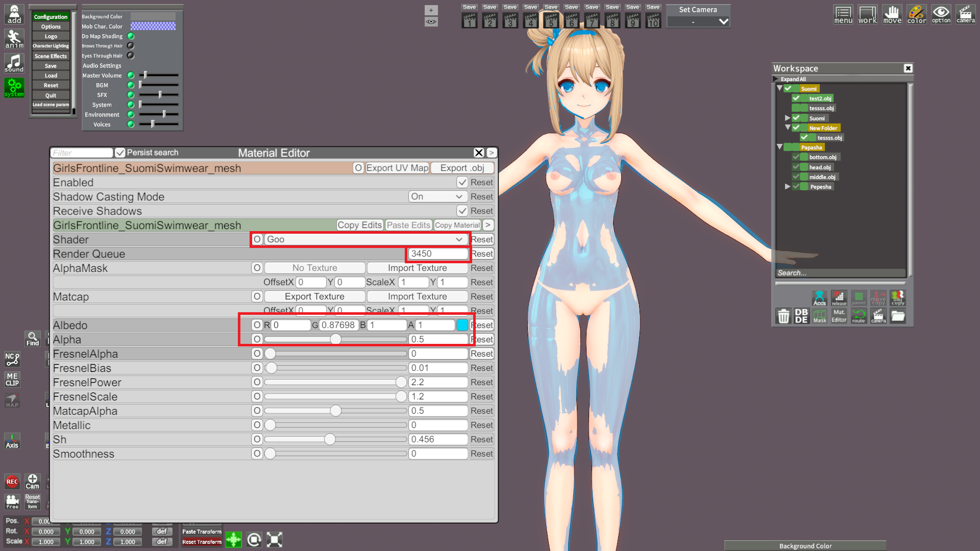Click Export UV Map button
This screenshot has height=551, width=980.
[397, 168]
